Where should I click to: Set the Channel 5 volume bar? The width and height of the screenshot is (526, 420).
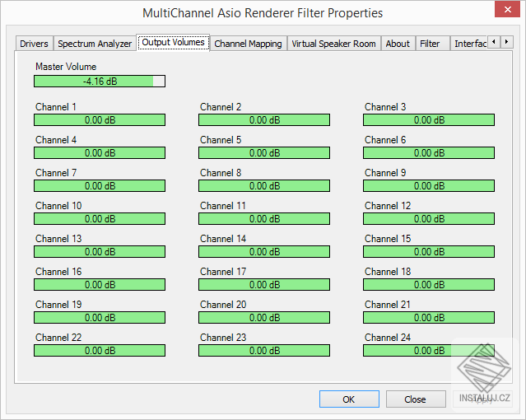264,152
